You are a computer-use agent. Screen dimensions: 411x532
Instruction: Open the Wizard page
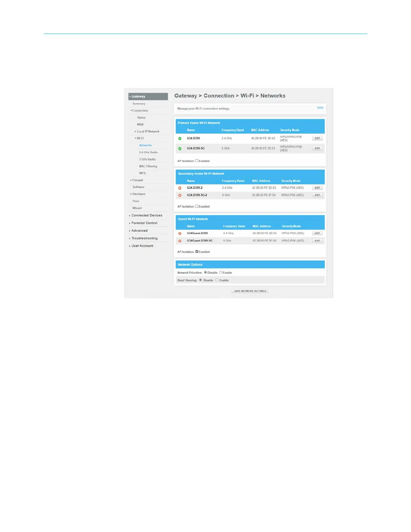tap(137, 208)
